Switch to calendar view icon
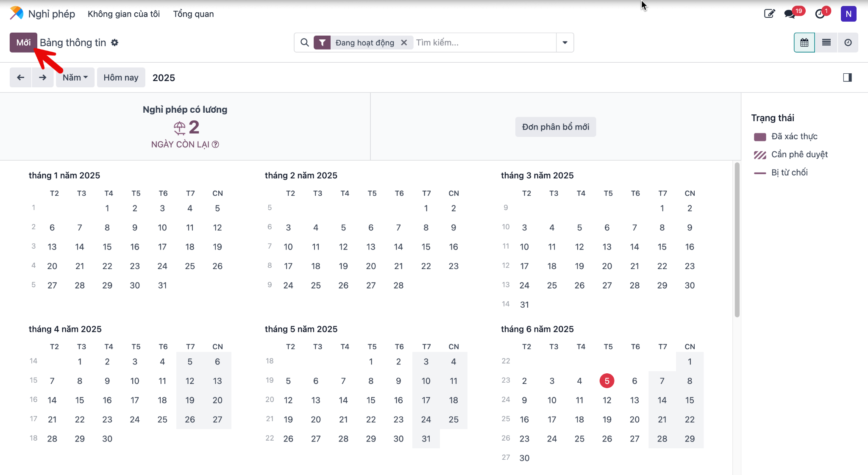 804,42
